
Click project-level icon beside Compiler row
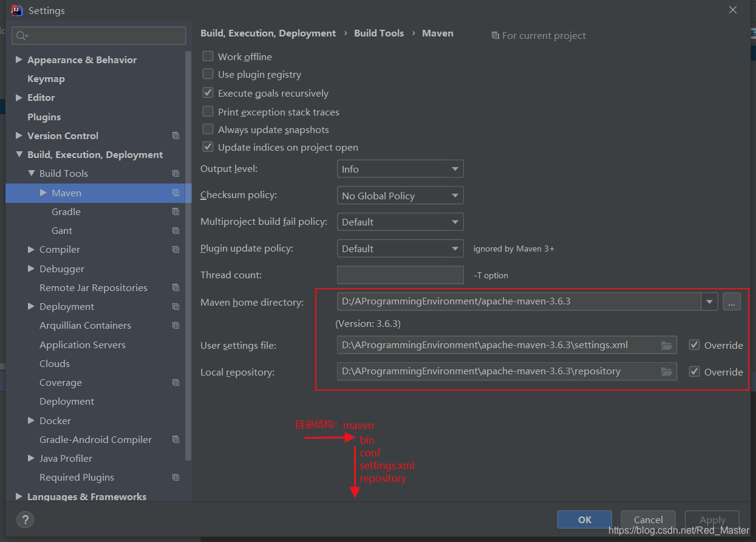[x=175, y=249]
